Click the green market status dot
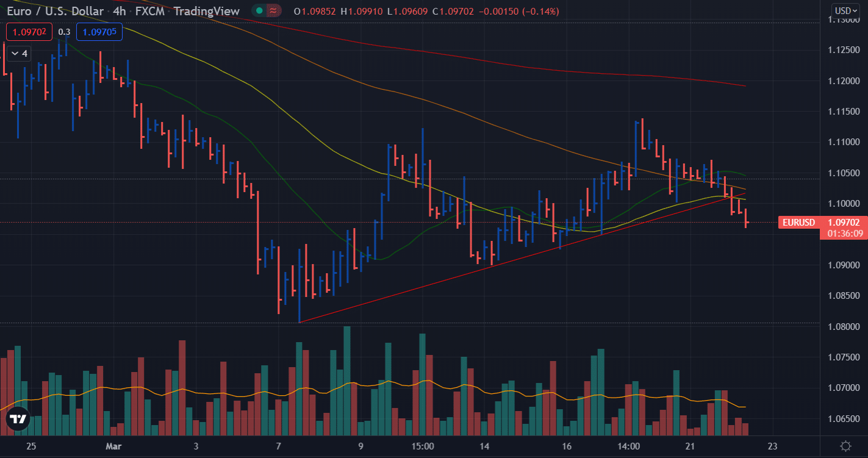868x458 pixels. (x=259, y=11)
